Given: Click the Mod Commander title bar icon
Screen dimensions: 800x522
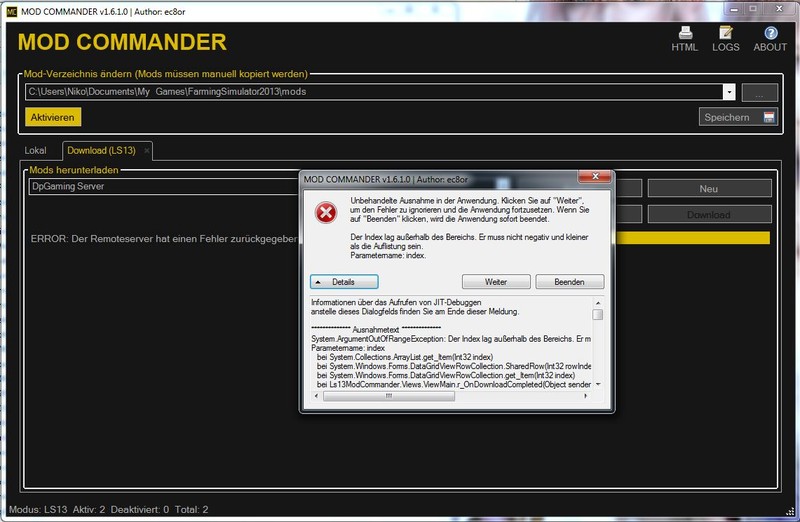Looking at the screenshot, I should click(12, 11).
